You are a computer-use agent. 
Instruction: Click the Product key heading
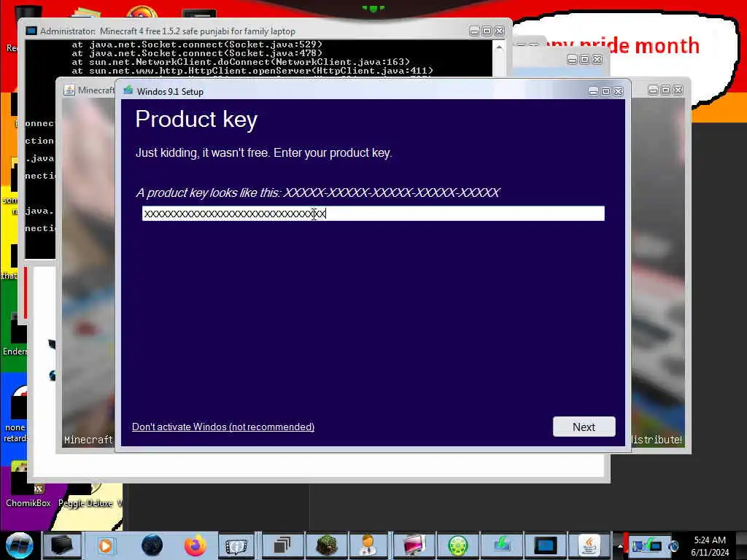pyautogui.click(x=196, y=119)
